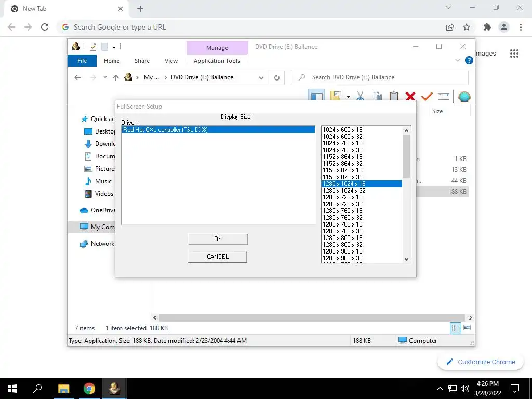Click Explorer horizontal scrollbar right arrow
Image resolution: width=532 pixels, height=399 pixels.
click(470, 317)
